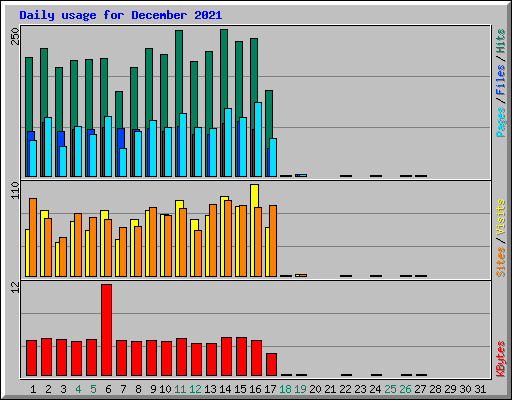Image resolution: width=512 pixels, height=400 pixels.
Task: Click day label "3" on the x-axis
Action: pos(63,389)
